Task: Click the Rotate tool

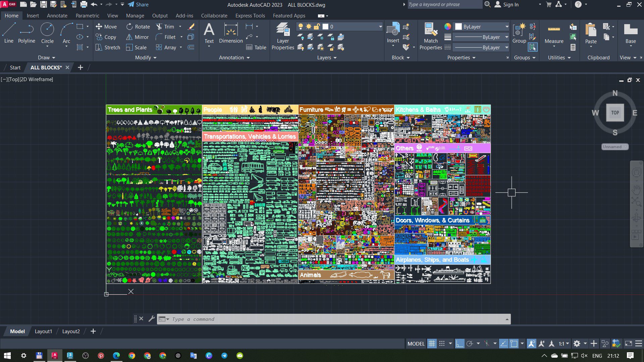Action: point(138,26)
